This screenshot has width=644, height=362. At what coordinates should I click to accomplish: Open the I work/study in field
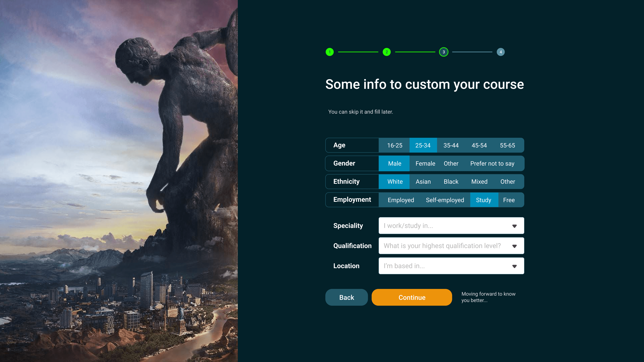(445, 226)
